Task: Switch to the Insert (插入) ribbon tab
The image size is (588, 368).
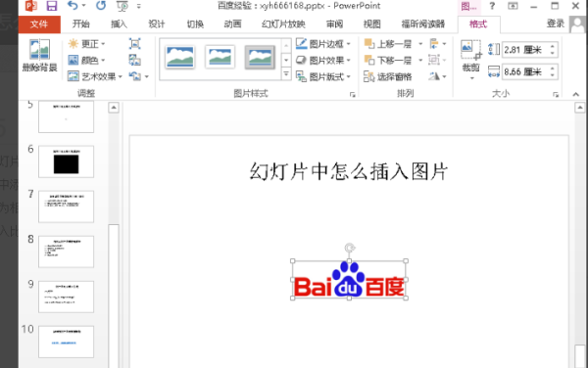Action: tap(119, 24)
